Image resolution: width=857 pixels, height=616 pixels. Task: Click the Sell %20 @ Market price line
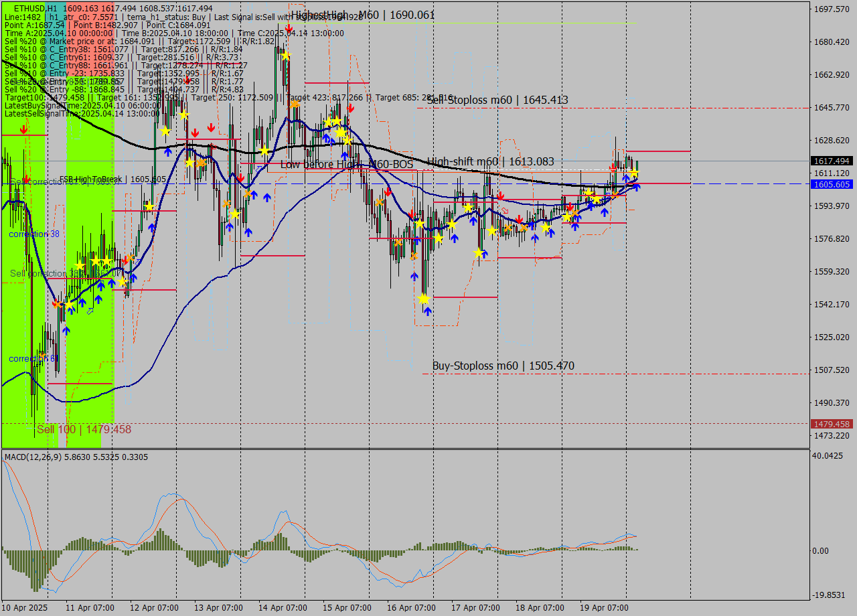(139, 41)
